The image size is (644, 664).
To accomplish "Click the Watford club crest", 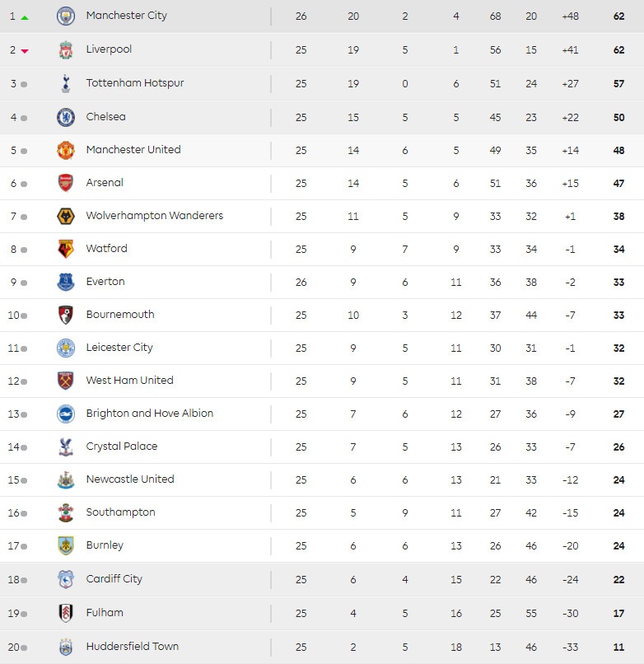I will pyautogui.click(x=66, y=249).
